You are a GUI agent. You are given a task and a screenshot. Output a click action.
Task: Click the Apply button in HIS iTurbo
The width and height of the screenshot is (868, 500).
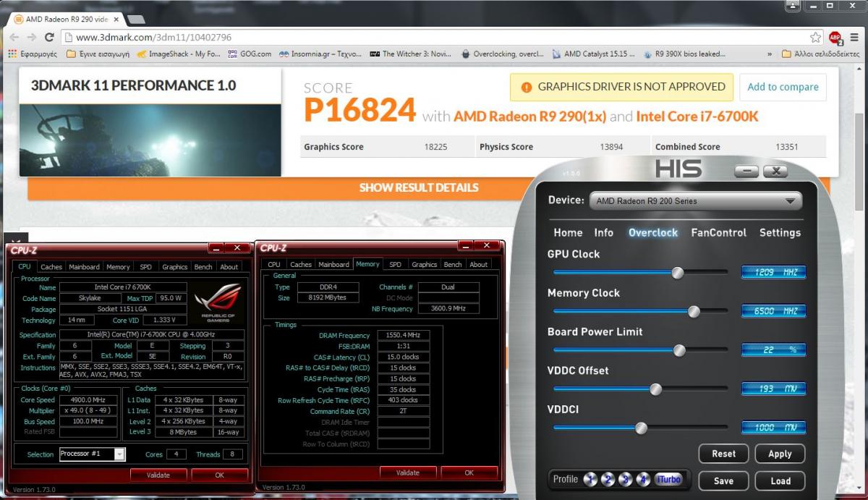tap(780, 454)
